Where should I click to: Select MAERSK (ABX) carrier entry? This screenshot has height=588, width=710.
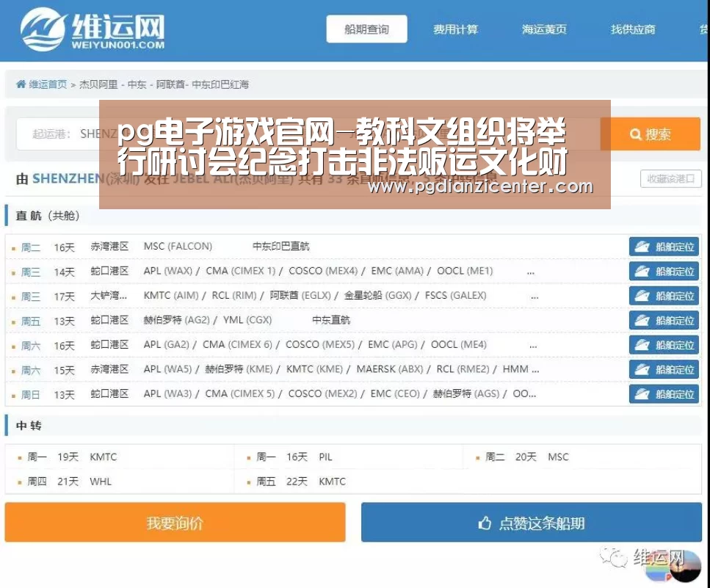[390, 369]
